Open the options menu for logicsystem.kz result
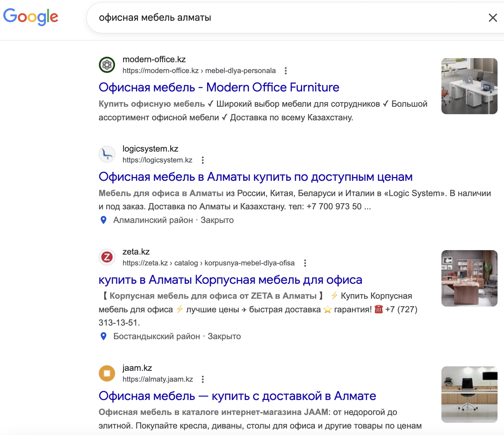The image size is (504, 435). point(203,160)
